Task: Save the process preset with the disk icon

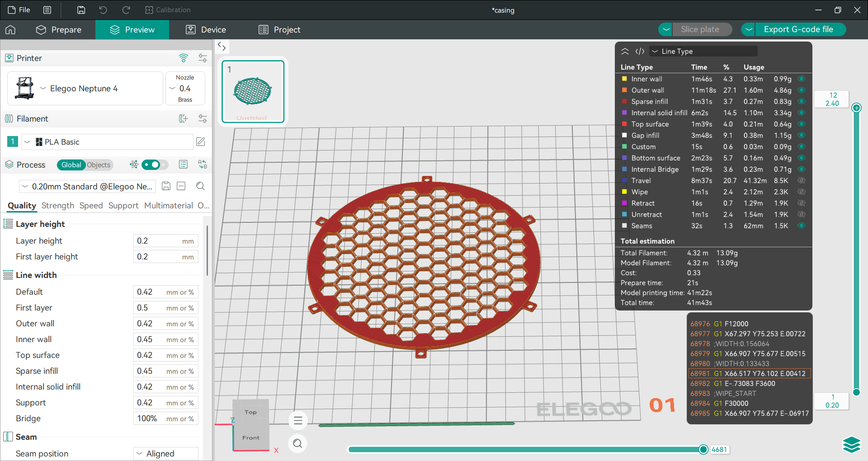Action: 166,186
